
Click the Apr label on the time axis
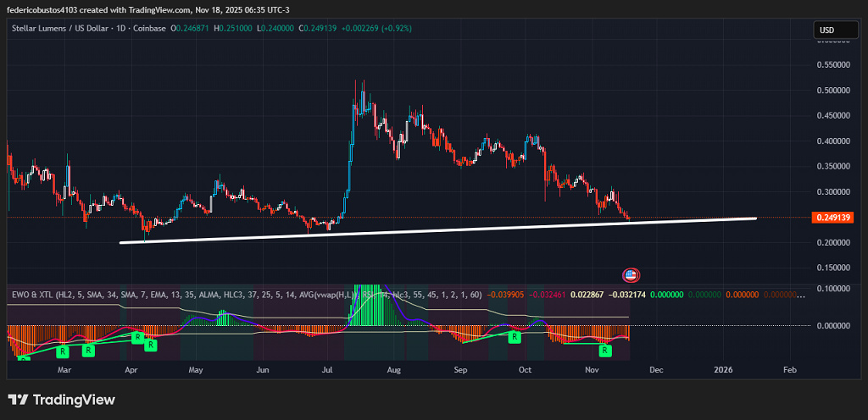click(131, 370)
